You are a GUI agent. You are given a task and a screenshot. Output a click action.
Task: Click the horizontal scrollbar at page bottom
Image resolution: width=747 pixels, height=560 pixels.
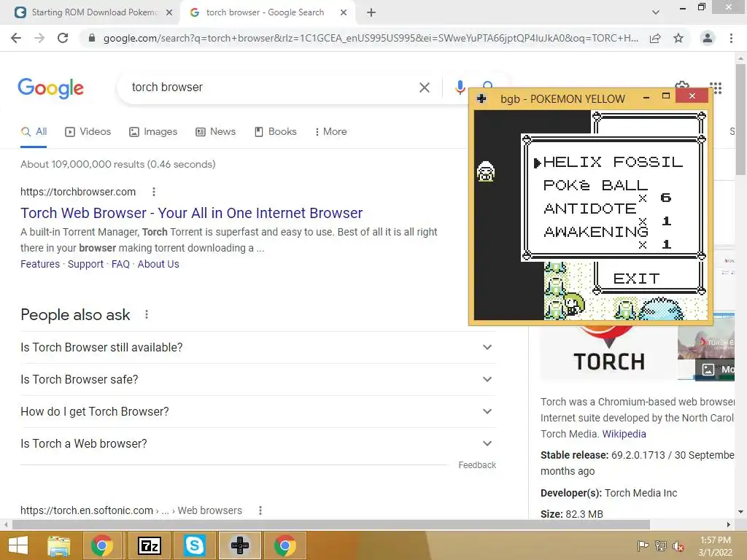(331, 524)
